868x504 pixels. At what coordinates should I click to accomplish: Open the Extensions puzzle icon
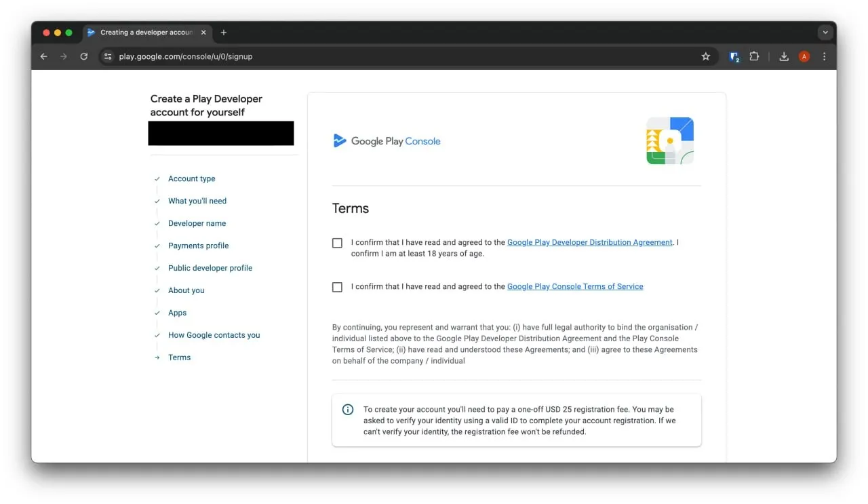[754, 57]
